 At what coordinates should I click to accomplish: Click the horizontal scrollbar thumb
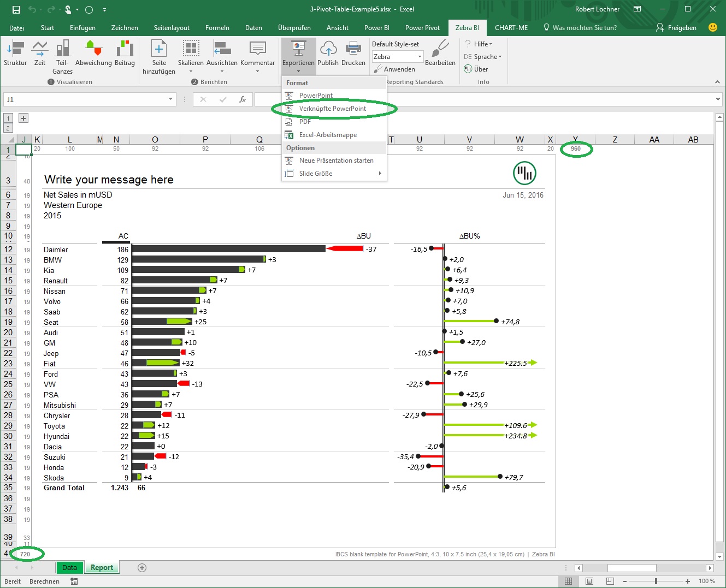pos(631,568)
